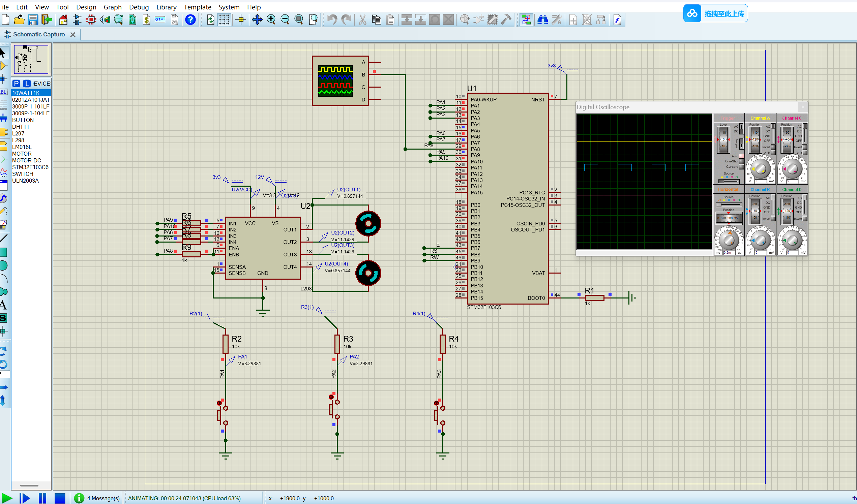857x504 pixels.
Task: Click the Step simulation button
Action: [x=25, y=498]
